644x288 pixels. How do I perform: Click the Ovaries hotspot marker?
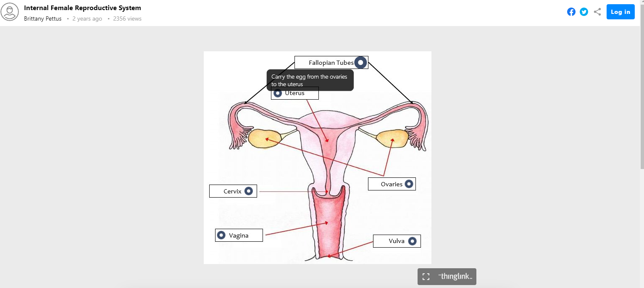(x=408, y=184)
